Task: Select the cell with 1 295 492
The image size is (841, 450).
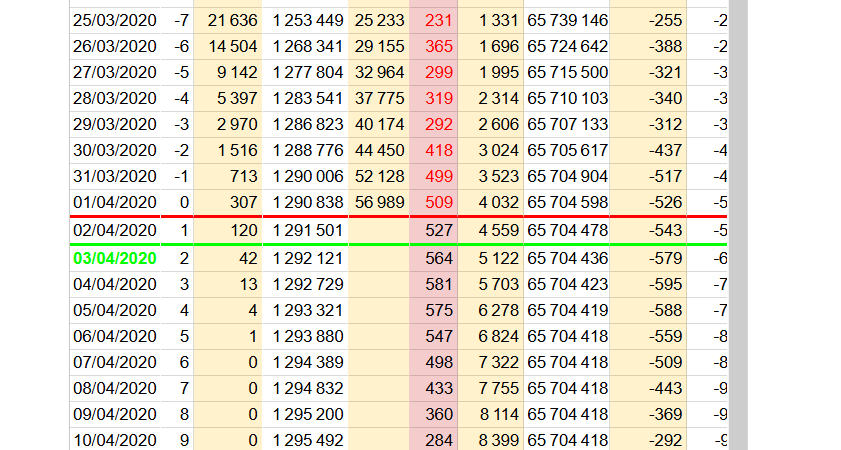Action: (308, 439)
